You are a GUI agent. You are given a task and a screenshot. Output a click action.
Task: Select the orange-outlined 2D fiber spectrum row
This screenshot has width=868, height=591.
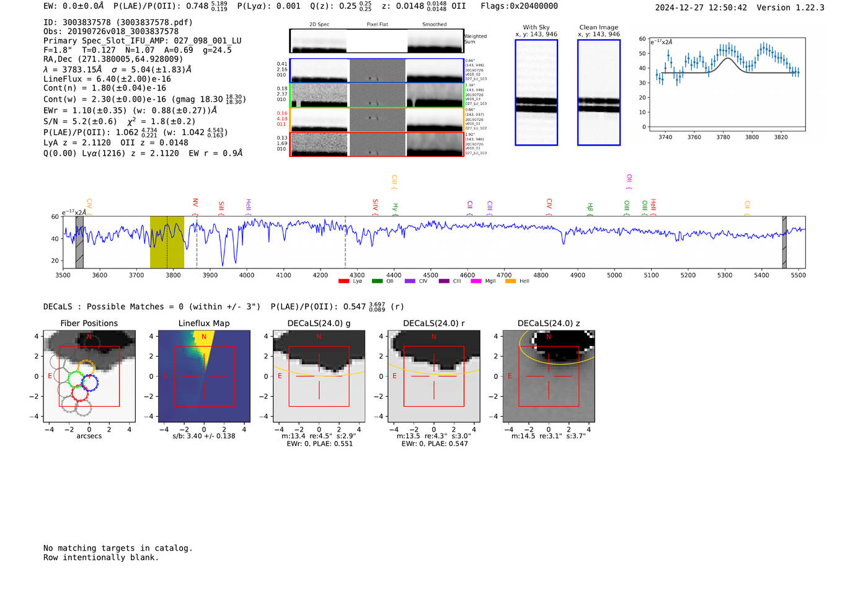377,120
